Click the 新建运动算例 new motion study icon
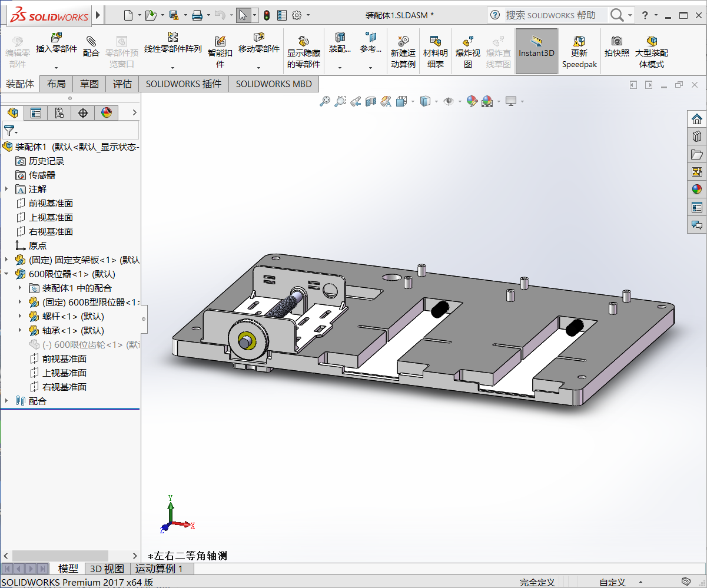 [x=403, y=41]
